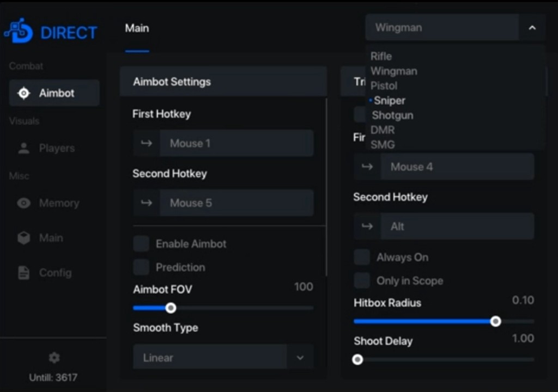Click the Aimbot crosshair icon in sidebar
558x392 pixels.
click(x=24, y=93)
